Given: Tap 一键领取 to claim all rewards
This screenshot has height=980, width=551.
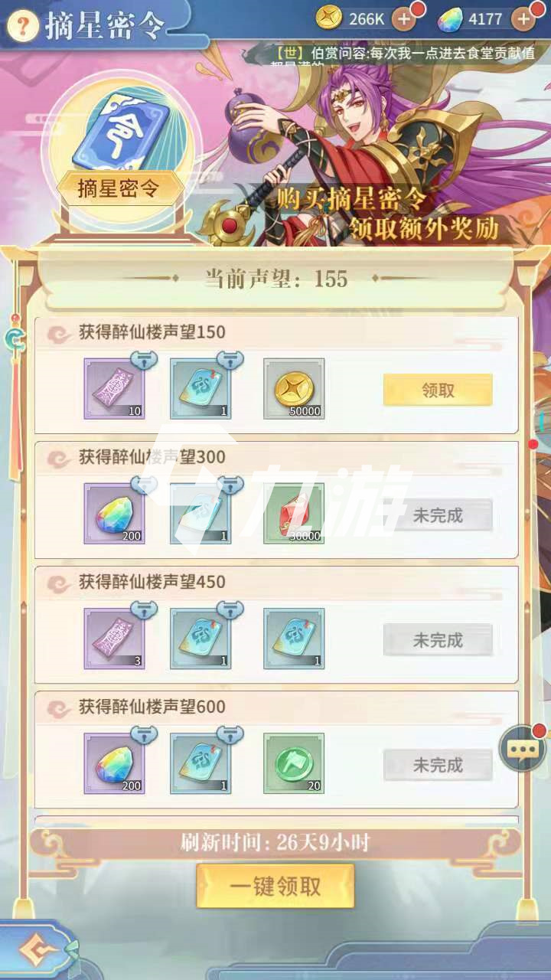Looking at the screenshot, I should tap(275, 887).
